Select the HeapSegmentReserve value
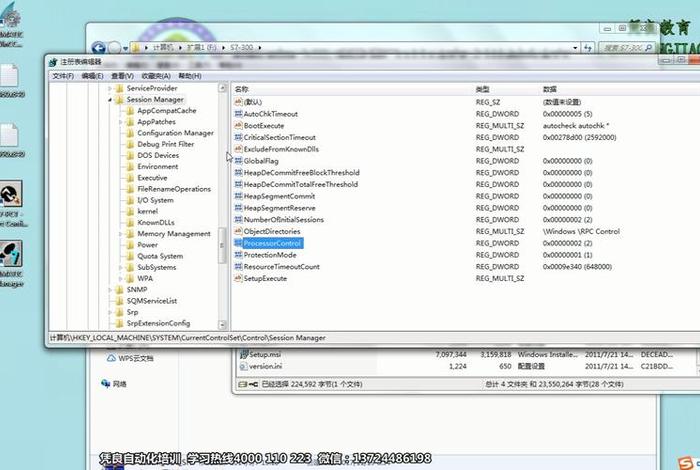 pos(279,208)
